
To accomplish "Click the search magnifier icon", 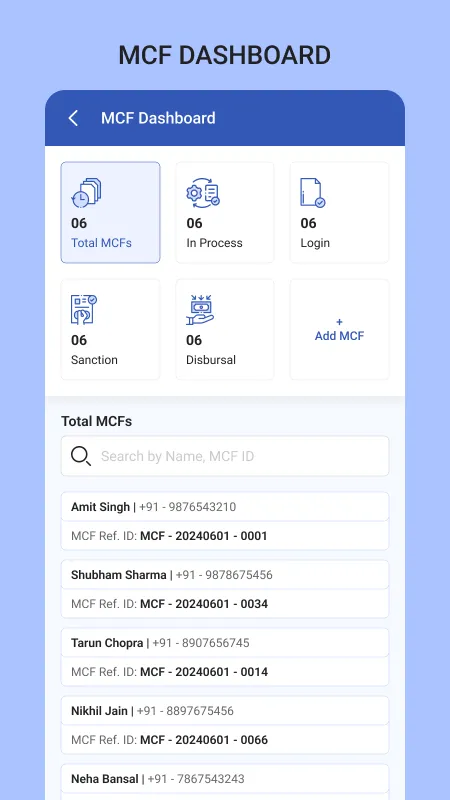I will pyautogui.click(x=81, y=456).
